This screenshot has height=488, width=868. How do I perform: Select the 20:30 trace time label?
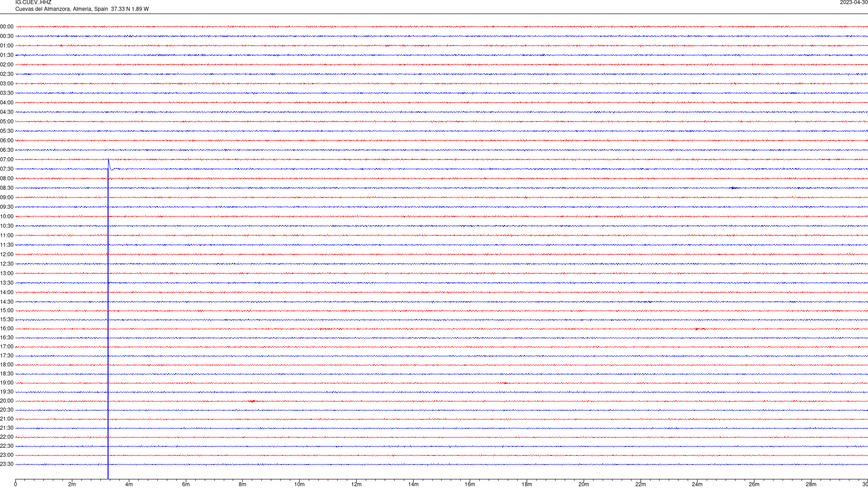pyautogui.click(x=7, y=410)
